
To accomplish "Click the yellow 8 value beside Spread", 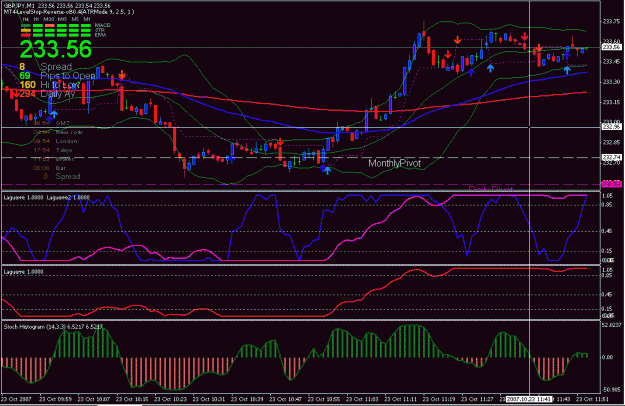I will click(22, 67).
